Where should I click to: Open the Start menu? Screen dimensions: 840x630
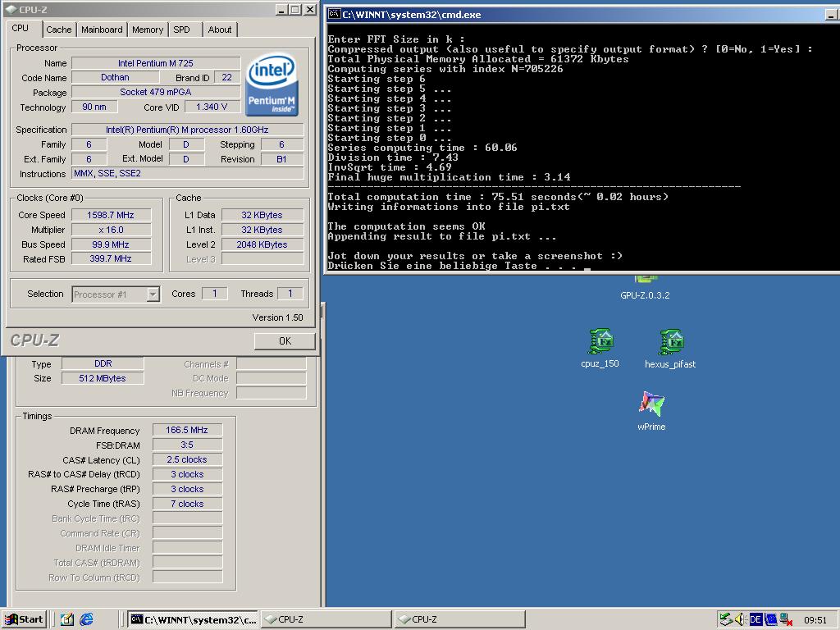coord(24,619)
